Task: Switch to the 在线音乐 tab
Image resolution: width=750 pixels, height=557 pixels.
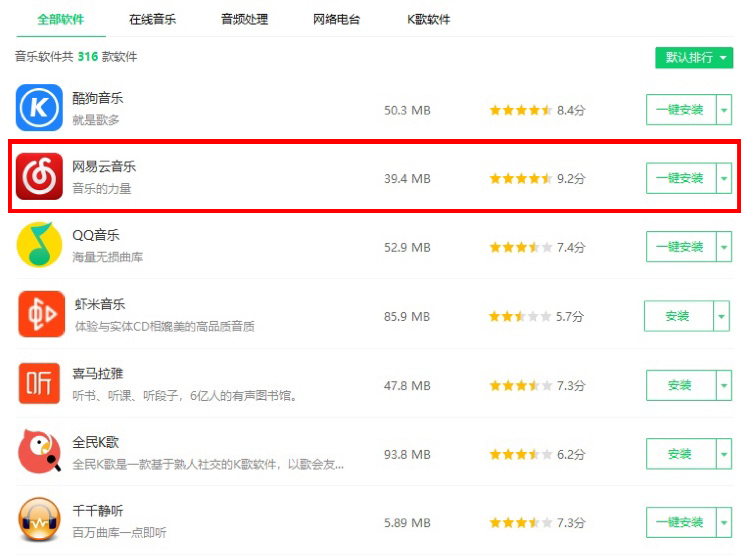Action: click(x=153, y=20)
